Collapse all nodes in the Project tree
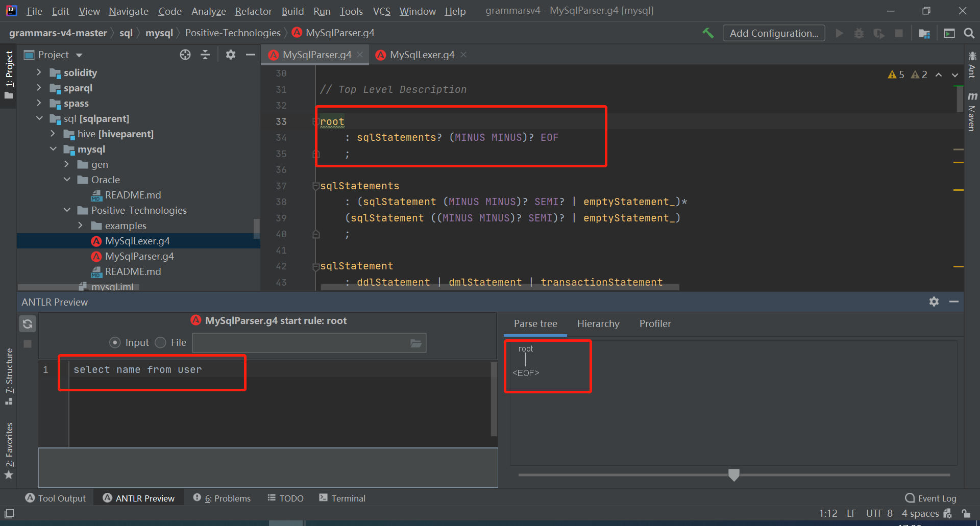980x526 pixels. (x=205, y=55)
